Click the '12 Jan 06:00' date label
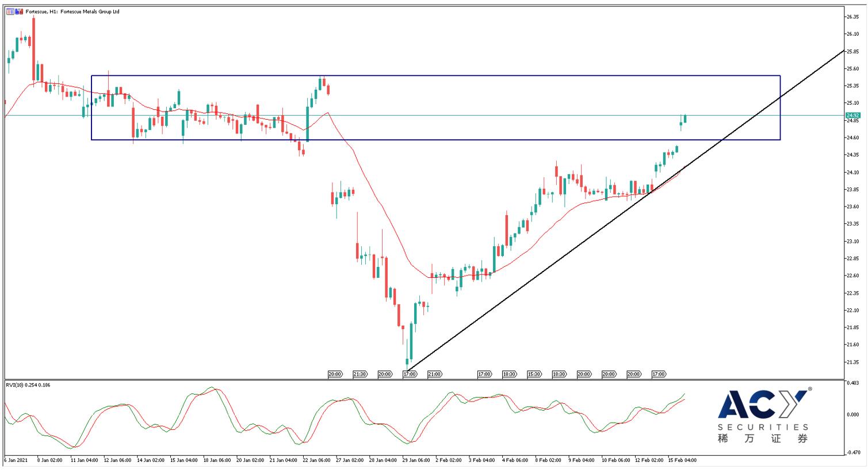 tap(118, 460)
